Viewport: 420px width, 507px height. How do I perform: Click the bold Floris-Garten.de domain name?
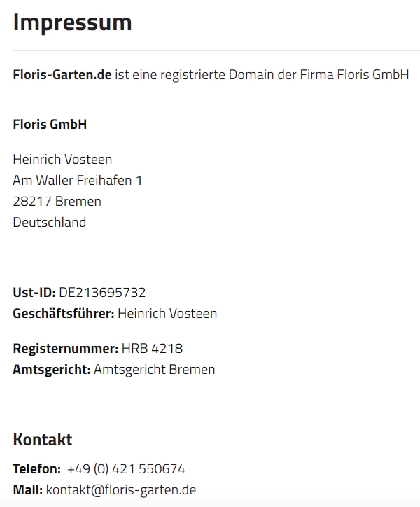point(62,75)
